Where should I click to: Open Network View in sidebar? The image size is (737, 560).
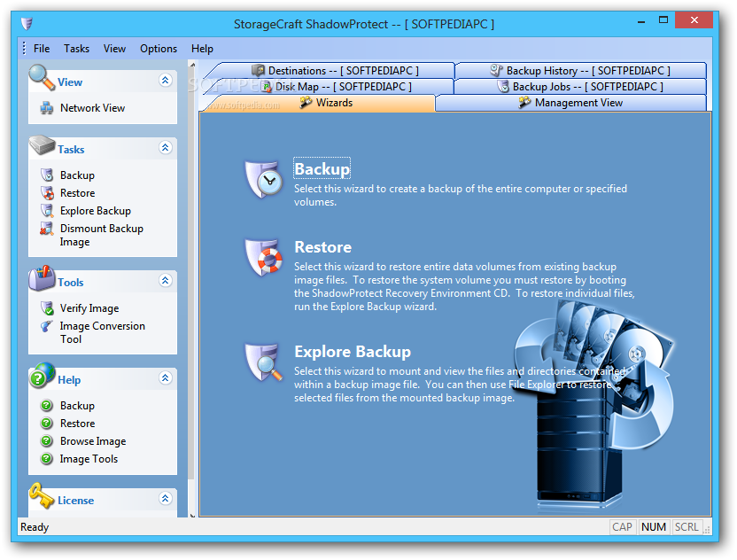93,108
